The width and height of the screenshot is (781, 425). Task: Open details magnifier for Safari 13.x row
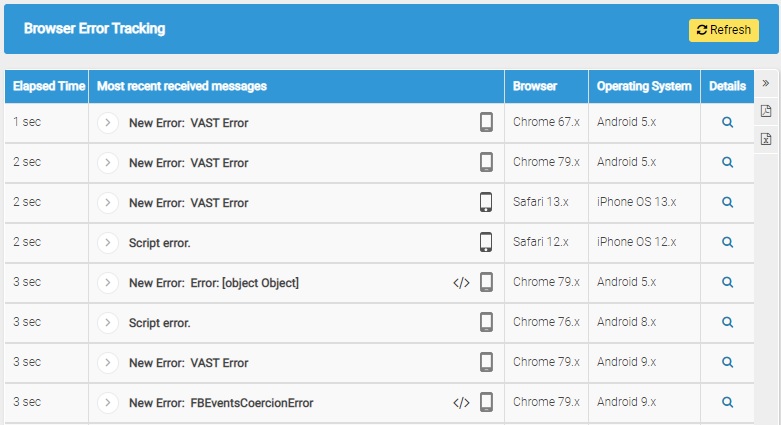tap(727, 202)
